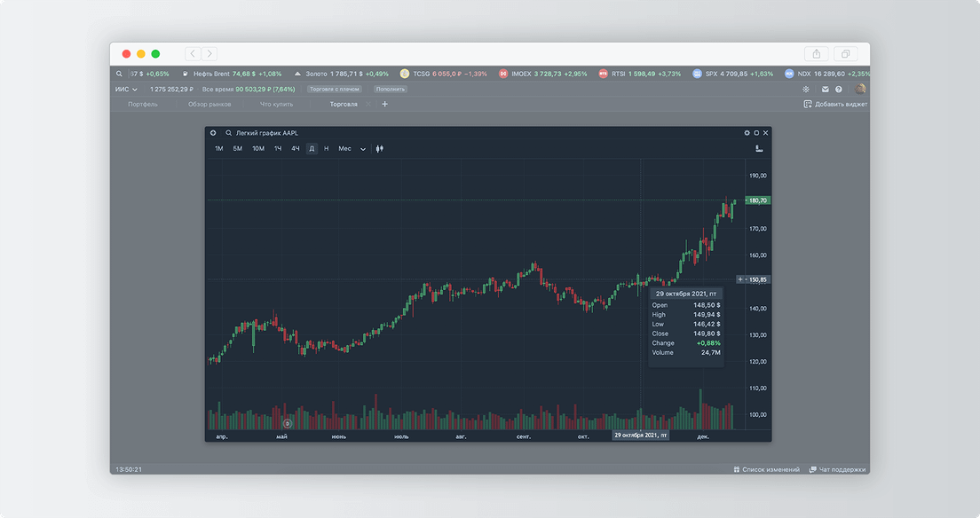The width and height of the screenshot is (980, 518).
Task: Select the Мес monthly timeframe
Action: pyautogui.click(x=344, y=149)
